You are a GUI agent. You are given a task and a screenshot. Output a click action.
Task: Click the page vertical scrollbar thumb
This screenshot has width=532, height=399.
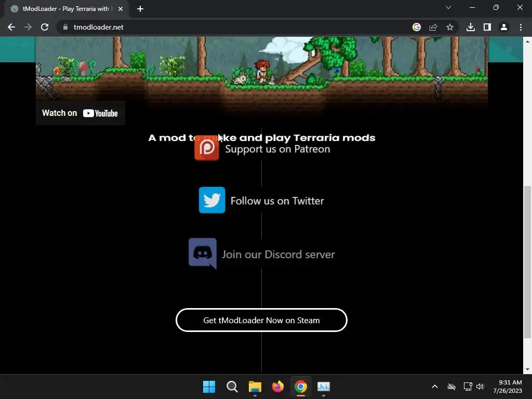[x=527, y=262]
